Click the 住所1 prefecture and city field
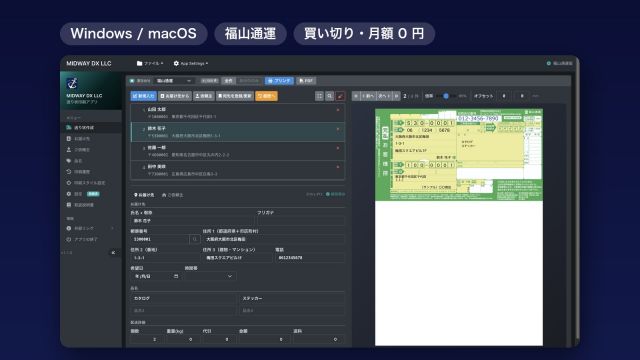640x360 pixels. pyautogui.click(x=273, y=239)
